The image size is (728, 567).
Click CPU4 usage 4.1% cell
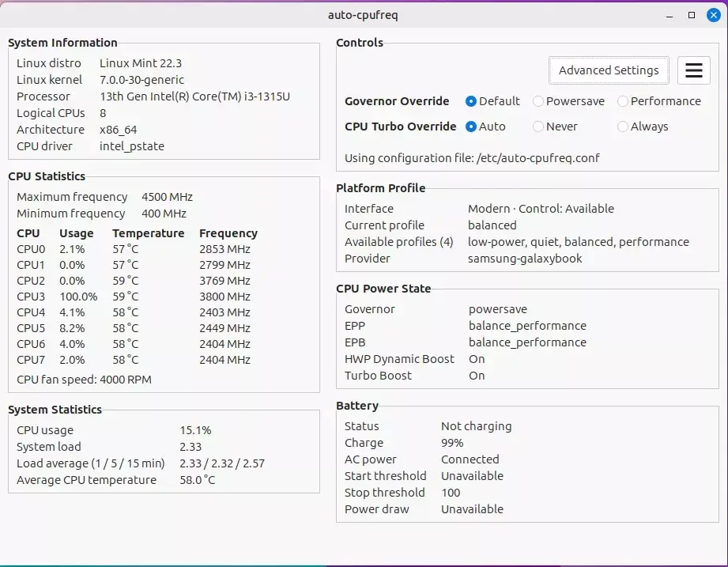pyautogui.click(x=72, y=312)
